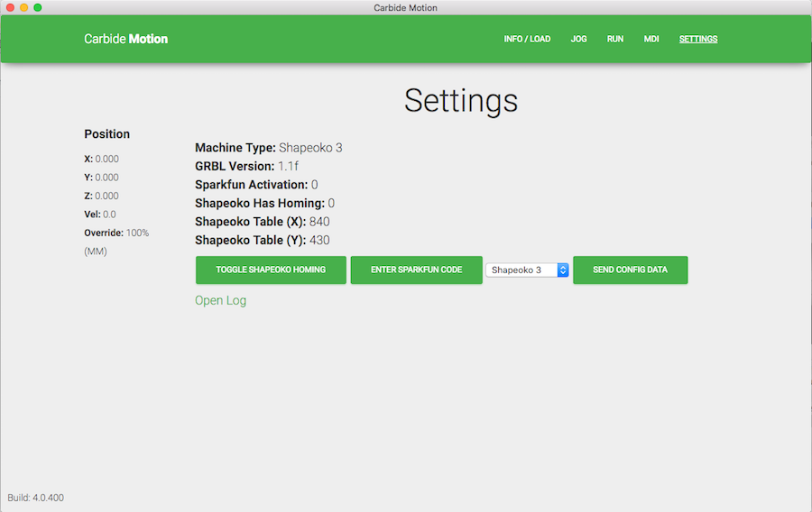Click ENTER SPARKFUN CODE button
This screenshot has height=512, width=812.
click(416, 270)
